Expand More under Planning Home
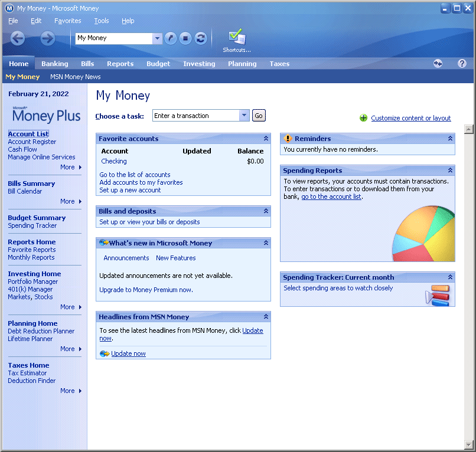The width and height of the screenshot is (476, 452). (x=71, y=349)
